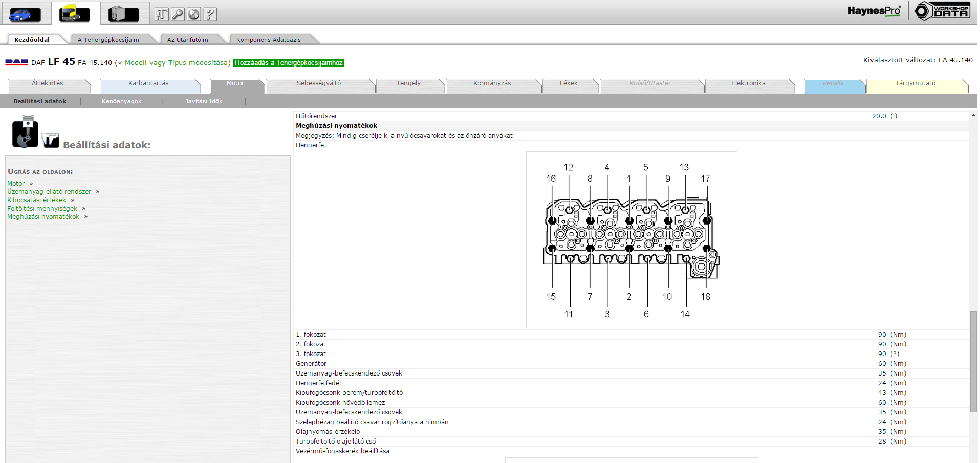Open the Karbantartás tab
The height and width of the screenshot is (463, 980).
148,83
